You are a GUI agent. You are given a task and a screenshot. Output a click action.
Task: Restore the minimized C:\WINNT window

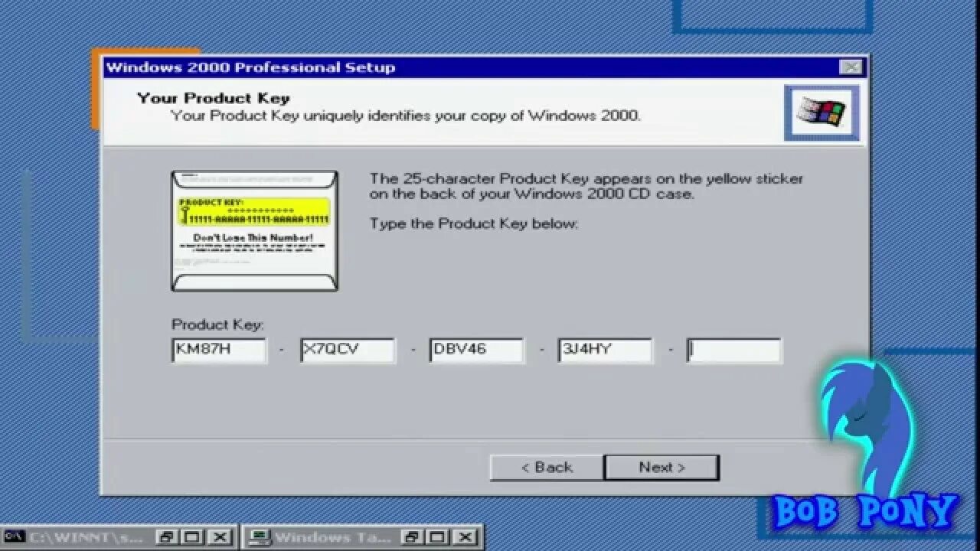point(167,536)
